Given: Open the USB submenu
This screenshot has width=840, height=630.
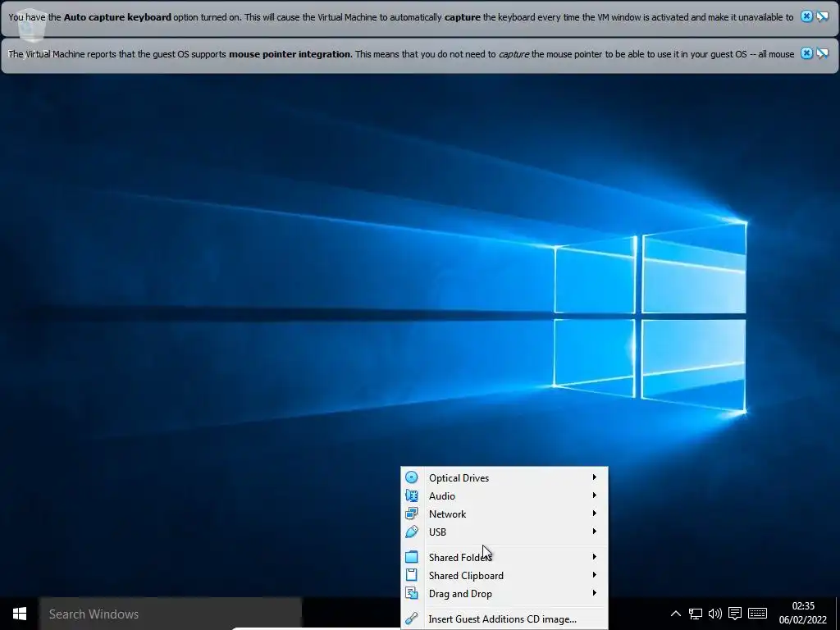Looking at the screenshot, I should pyautogui.click(x=504, y=532).
